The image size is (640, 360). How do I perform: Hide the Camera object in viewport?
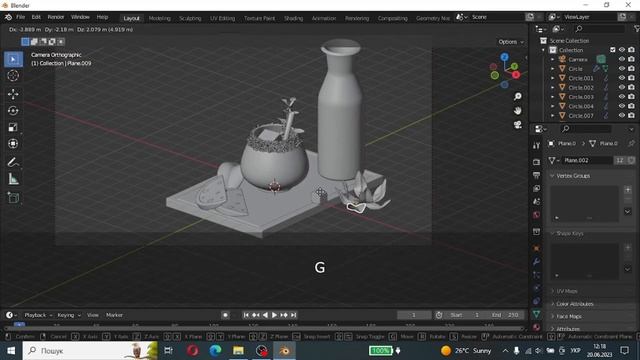point(622,59)
